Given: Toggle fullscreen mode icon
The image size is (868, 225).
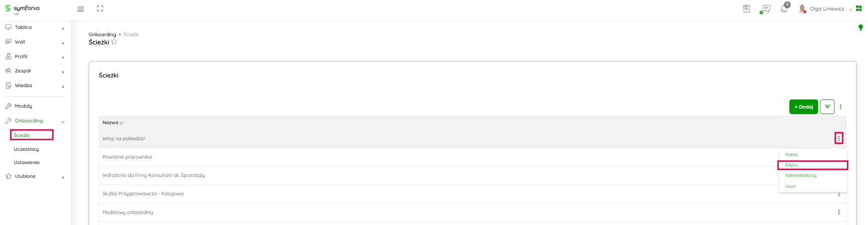Looking at the screenshot, I should tap(100, 9).
